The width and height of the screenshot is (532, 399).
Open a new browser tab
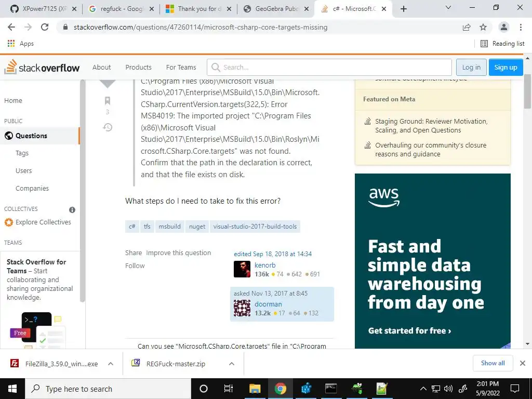click(403, 9)
